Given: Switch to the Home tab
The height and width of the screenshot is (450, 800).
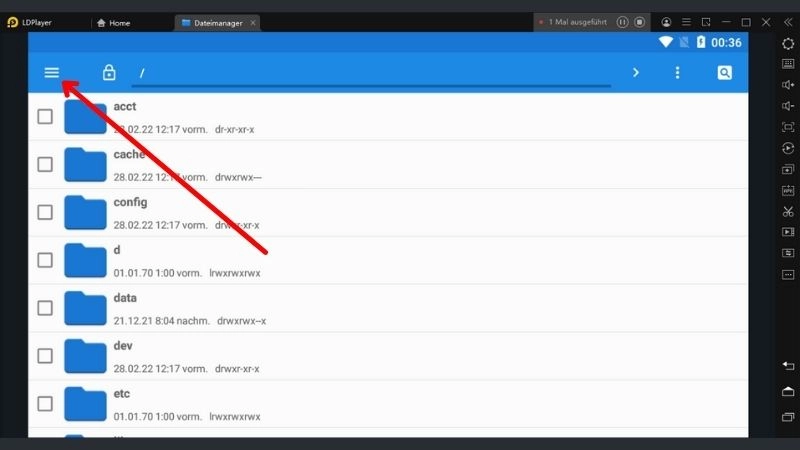Looking at the screenshot, I should 113,23.
